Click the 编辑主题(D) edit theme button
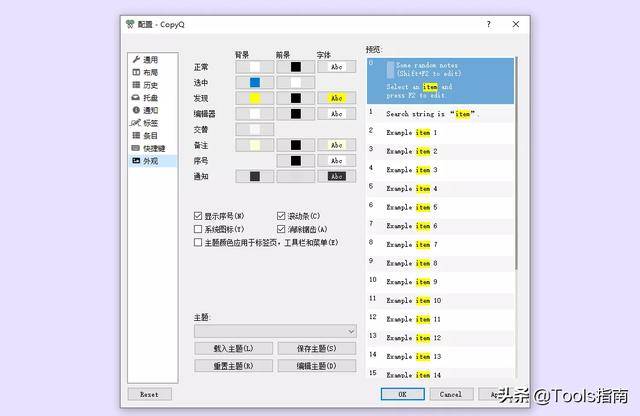This screenshot has width=640, height=416. tap(317, 366)
